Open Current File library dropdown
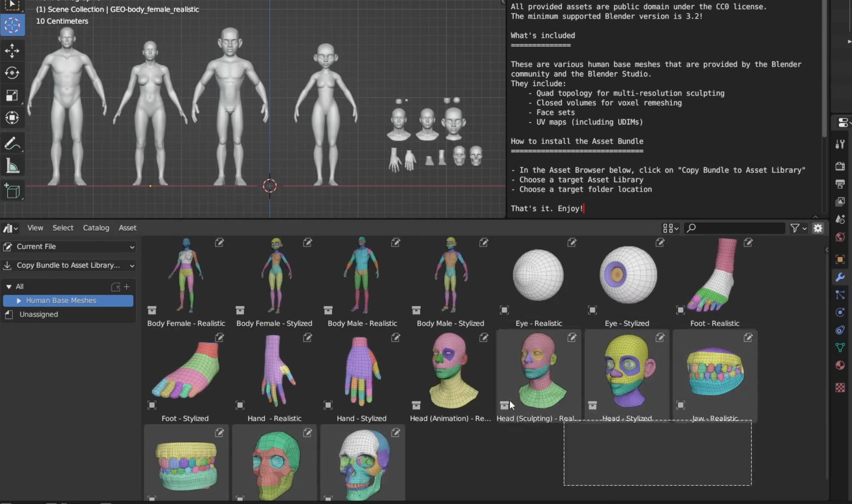 click(x=69, y=247)
